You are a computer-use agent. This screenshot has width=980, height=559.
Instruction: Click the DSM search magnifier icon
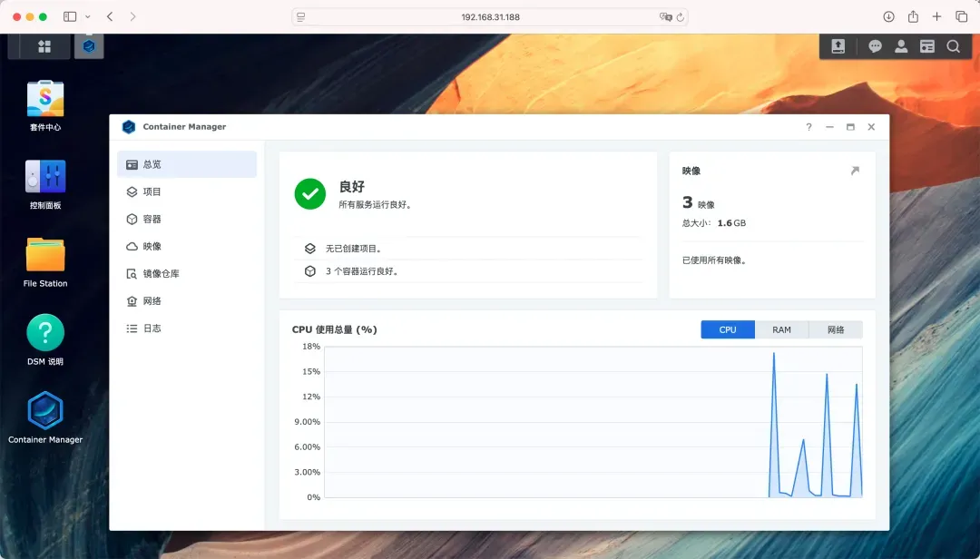coord(953,46)
